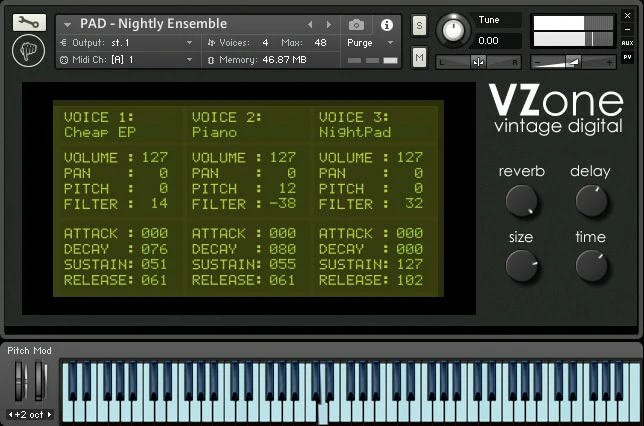The image size is (644, 426).
Task: Select Voice 1 sound name Cheap EP
Action: (x=100, y=133)
